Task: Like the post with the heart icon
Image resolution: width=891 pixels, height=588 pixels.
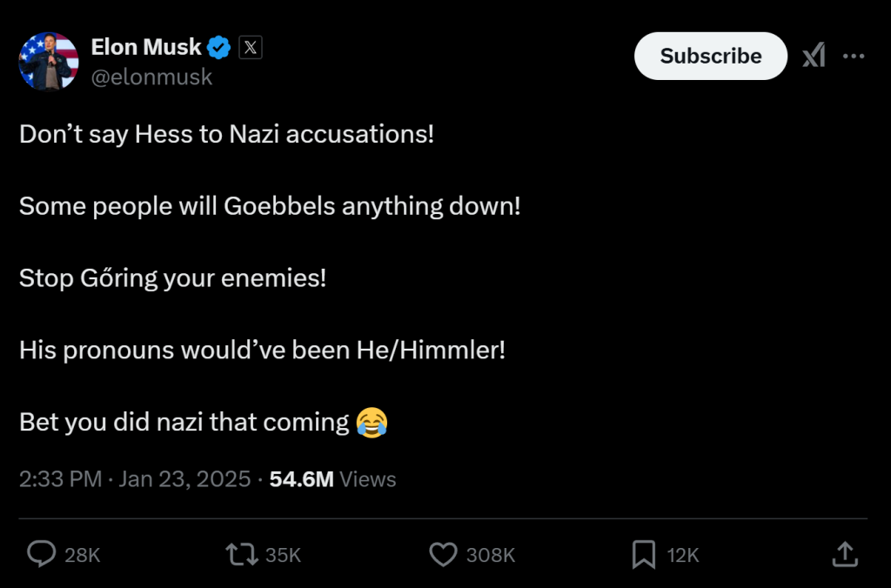Action: [444, 554]
